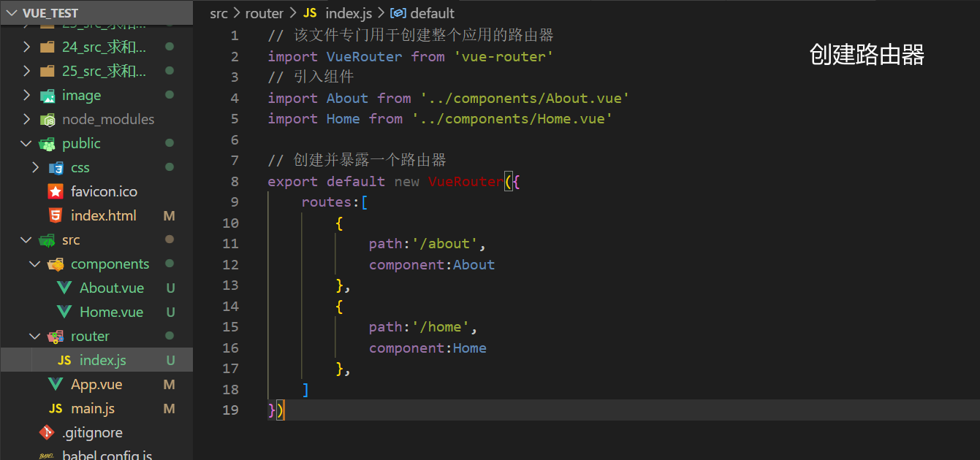The width and height of the screenshot is (980, 460).
Task: Collapse the VUE_TEST explorer root
Action: [x=13, y=13]
